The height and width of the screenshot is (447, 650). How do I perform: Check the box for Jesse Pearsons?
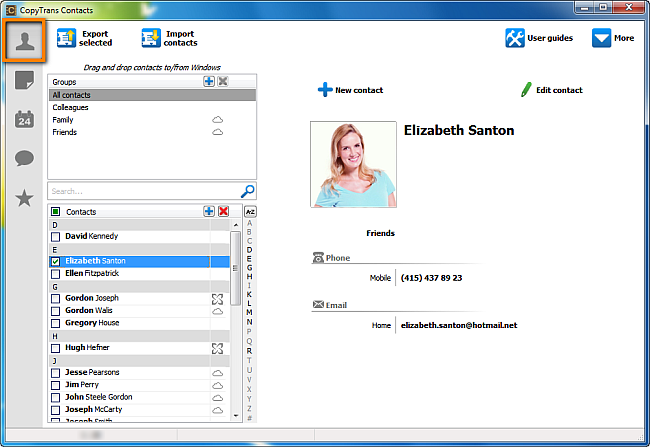pos(56,373)
